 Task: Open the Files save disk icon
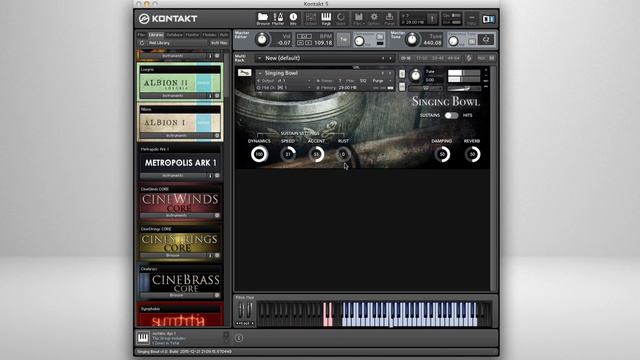point(358,18)
